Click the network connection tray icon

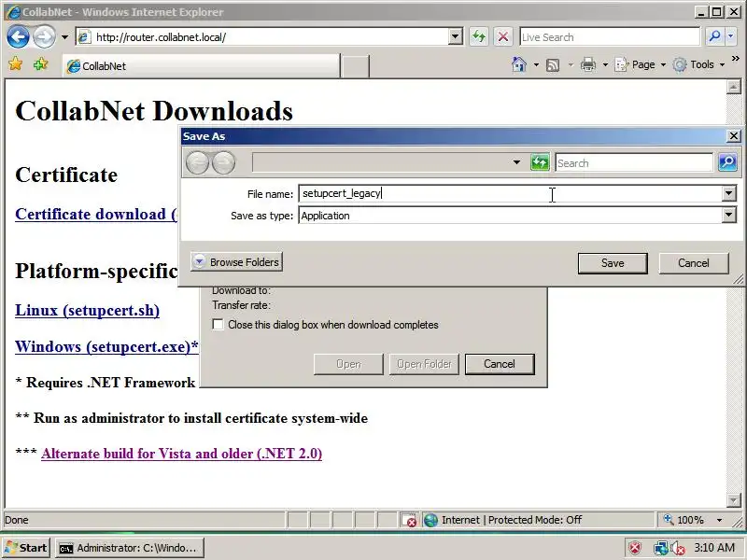point(661,548)
